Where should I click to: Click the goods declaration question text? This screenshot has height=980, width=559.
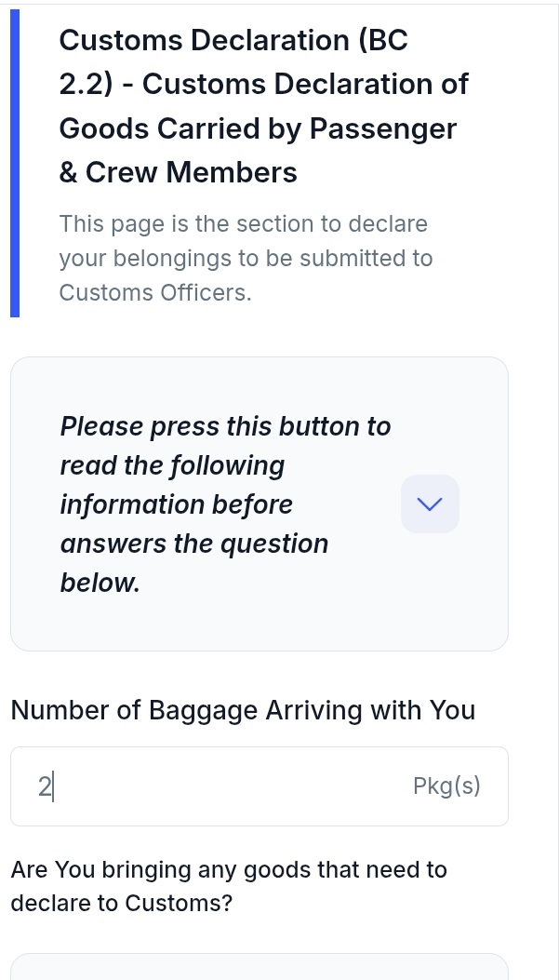229,870
